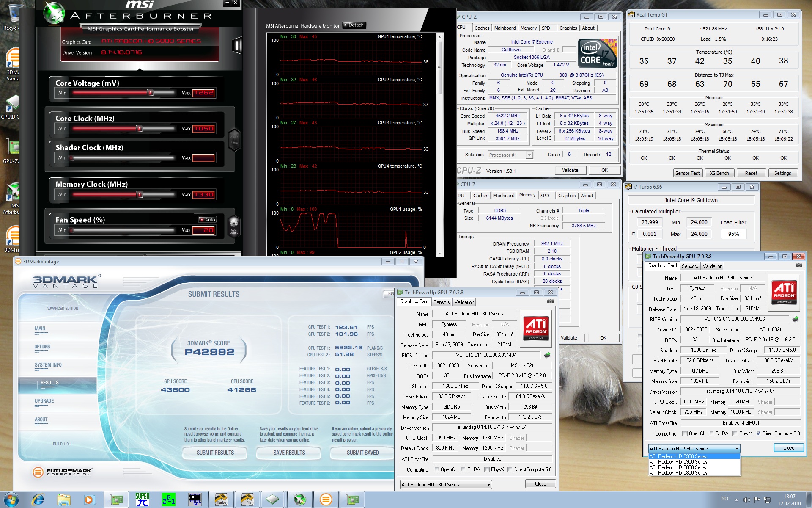Open the ATI Radeon HD 5800 Series device dropdown

pos(446,485)
